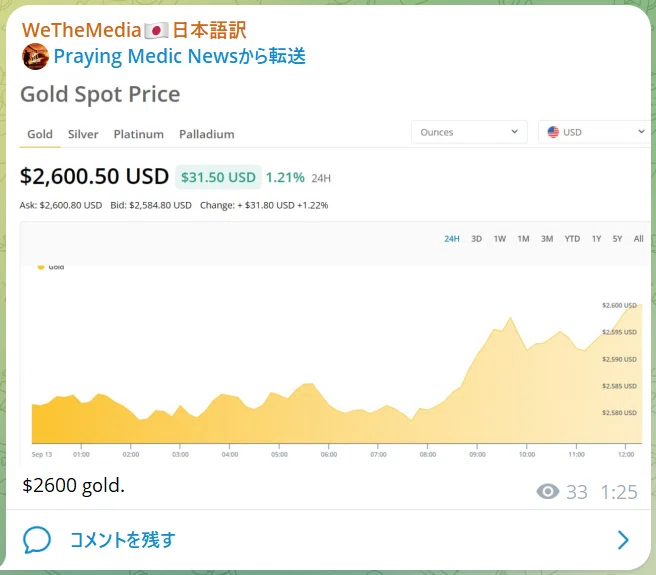This screenshot has height=575, width=656.
Task: Click the US flag currency icon
Action: tap(553, 132)
